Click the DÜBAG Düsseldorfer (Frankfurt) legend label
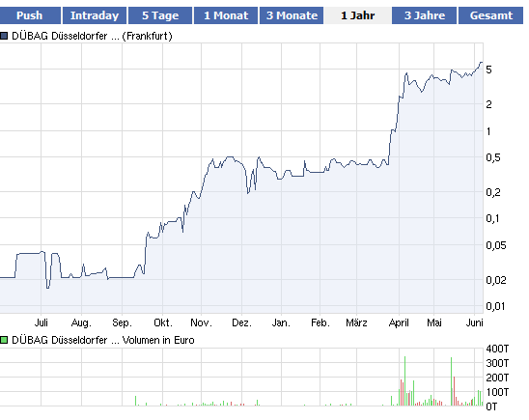Viewport: 529px width, 420px height. tap(92, 36)
